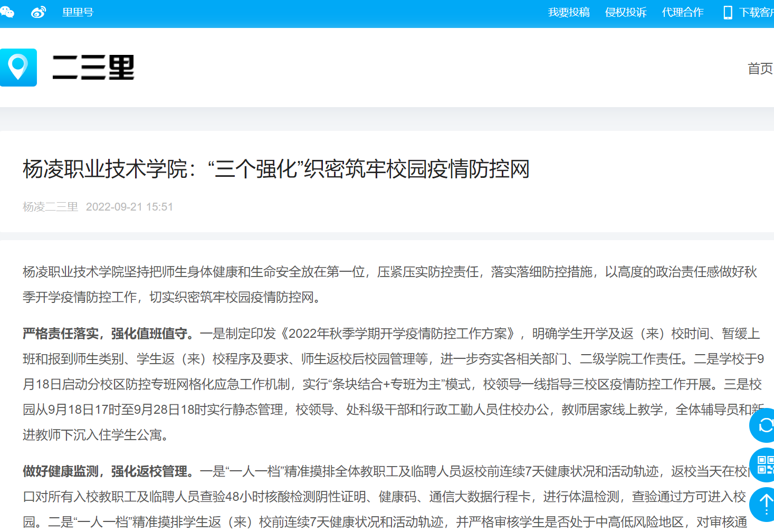Image resolution: width=774 pixels, height=532 pixels.
Task: Click the publish date 2022-09-21 15:51
Action: click(x=129, y=207)
